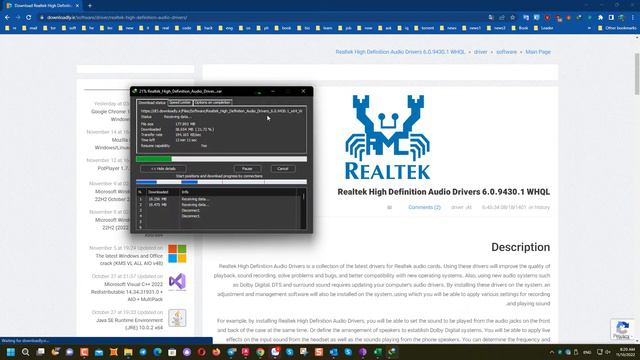Switch to Options on completion tab

coord(212,102)
